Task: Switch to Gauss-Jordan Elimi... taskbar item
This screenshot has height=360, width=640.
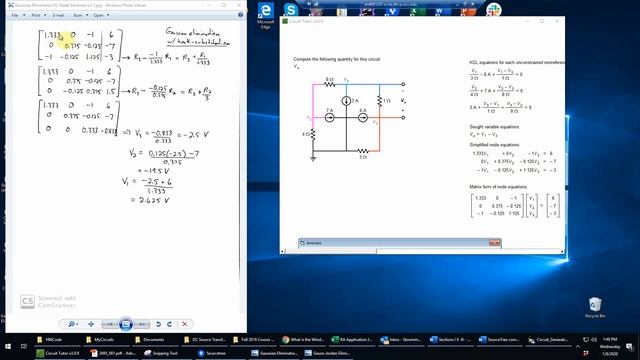Action: pyautogui.click(x=327, y=353)
